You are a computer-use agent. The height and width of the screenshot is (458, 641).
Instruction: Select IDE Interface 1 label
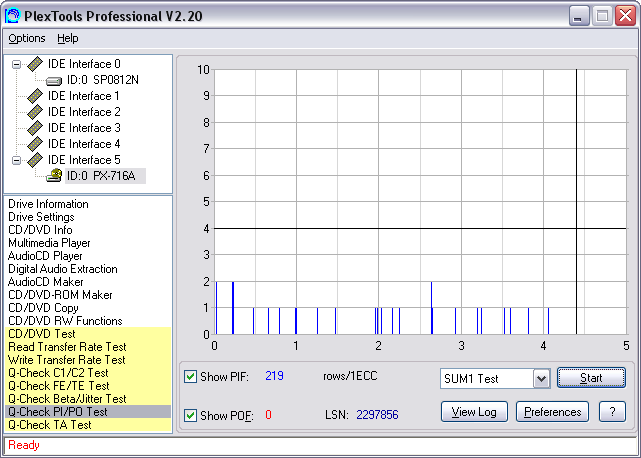(84, 96)
